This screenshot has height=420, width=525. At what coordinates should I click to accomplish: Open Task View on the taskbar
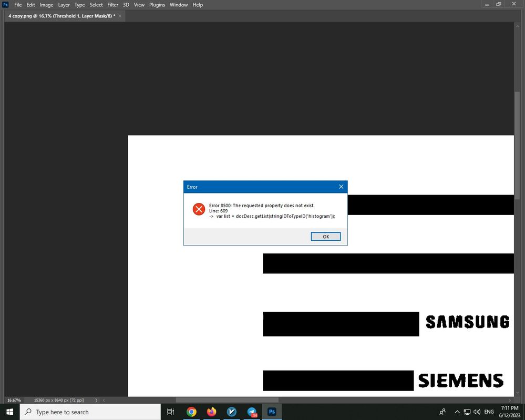(170, 412)
